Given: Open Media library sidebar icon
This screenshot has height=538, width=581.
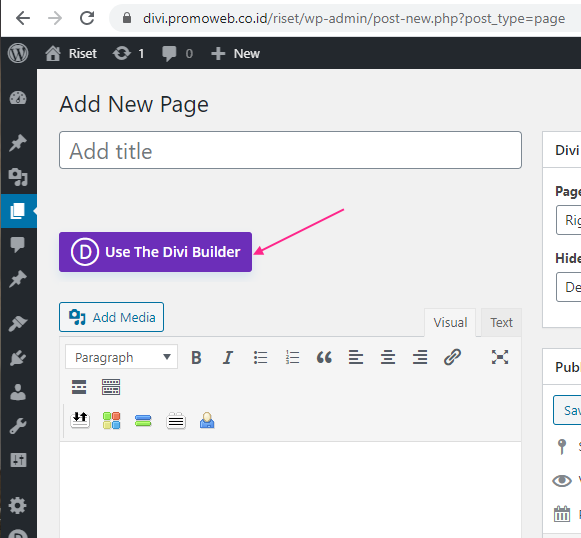Looking at the screenshot, I should pos(18,177).
